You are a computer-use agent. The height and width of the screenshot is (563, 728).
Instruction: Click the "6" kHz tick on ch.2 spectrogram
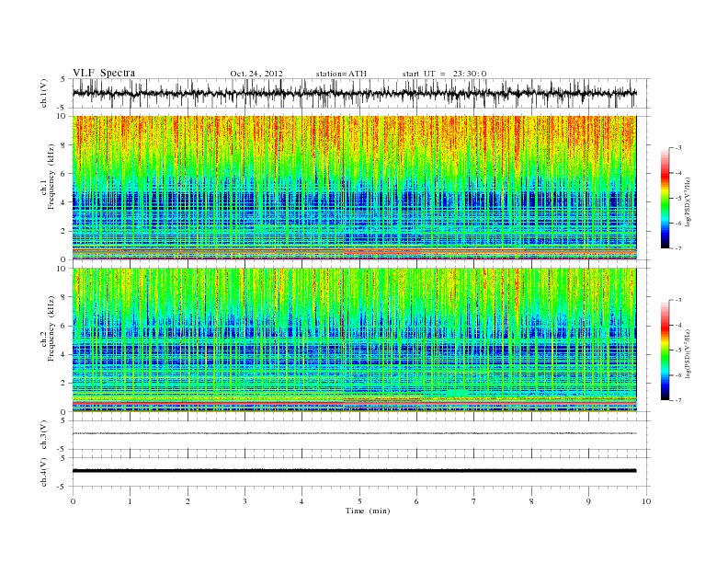[x=64, y=326]
